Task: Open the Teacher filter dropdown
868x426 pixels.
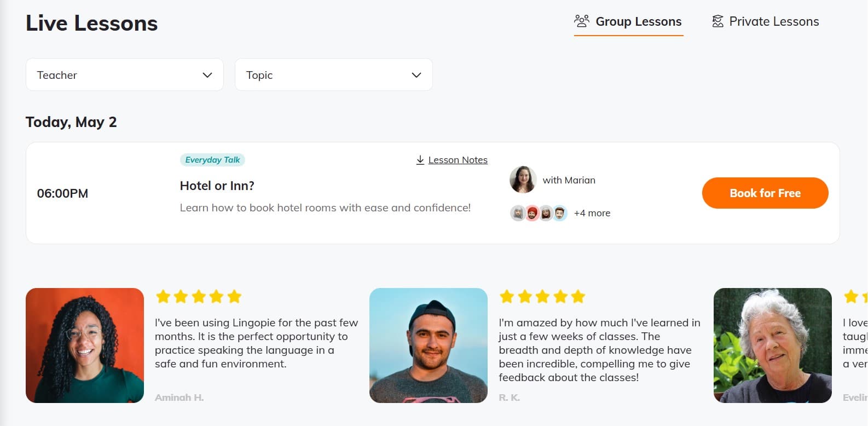Action: click(124, 74)
